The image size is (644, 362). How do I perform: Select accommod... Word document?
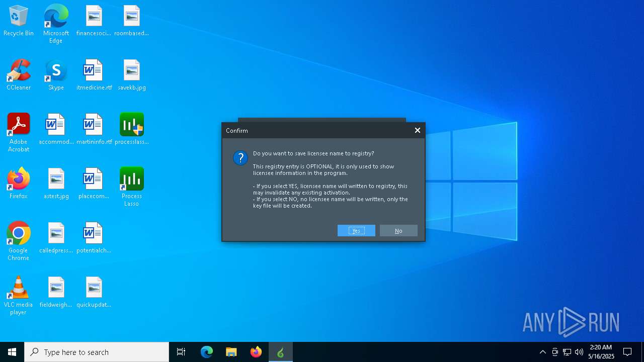(56, 130)
